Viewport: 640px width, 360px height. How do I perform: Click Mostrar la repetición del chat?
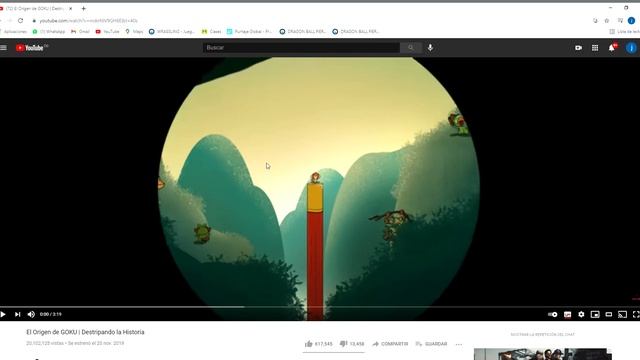coord(542,334)
